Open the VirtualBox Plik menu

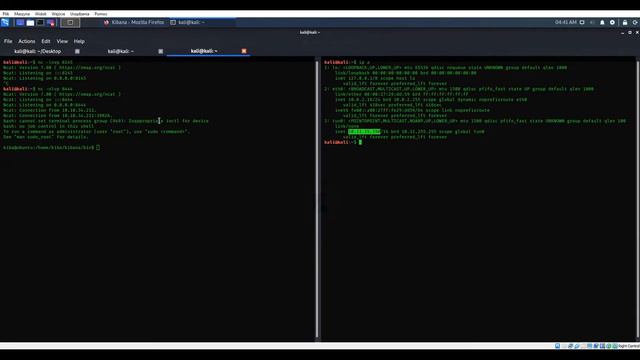(6, 14)
